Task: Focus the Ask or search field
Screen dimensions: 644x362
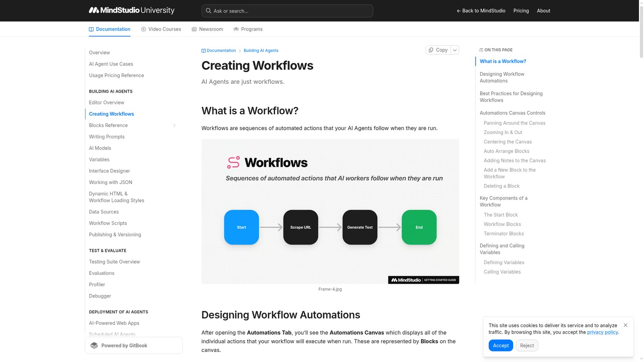Action: (287, 11)
